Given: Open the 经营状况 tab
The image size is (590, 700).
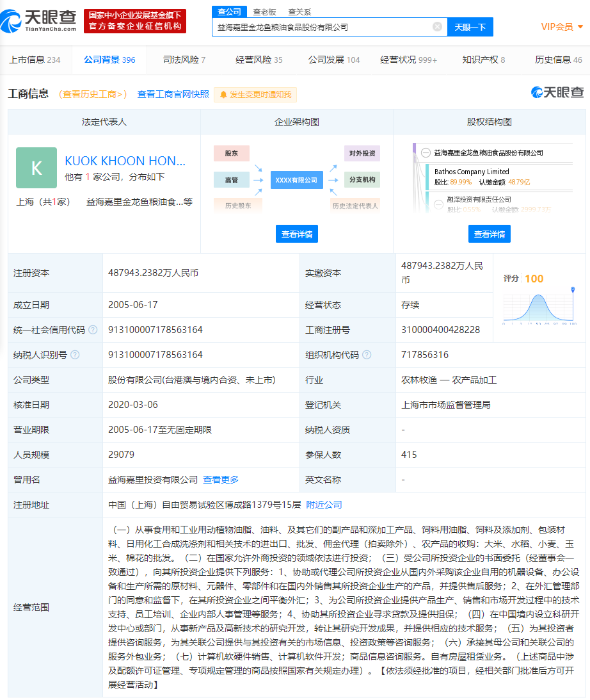Looking at the screenshot, I should (408, 60).
